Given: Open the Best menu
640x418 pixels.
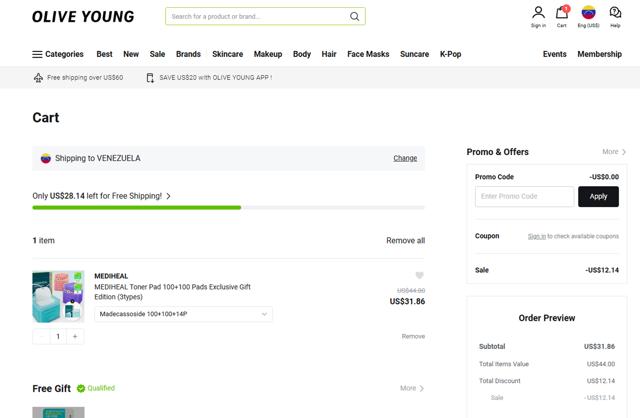Looking at the screenshot, I should (104, 54).
